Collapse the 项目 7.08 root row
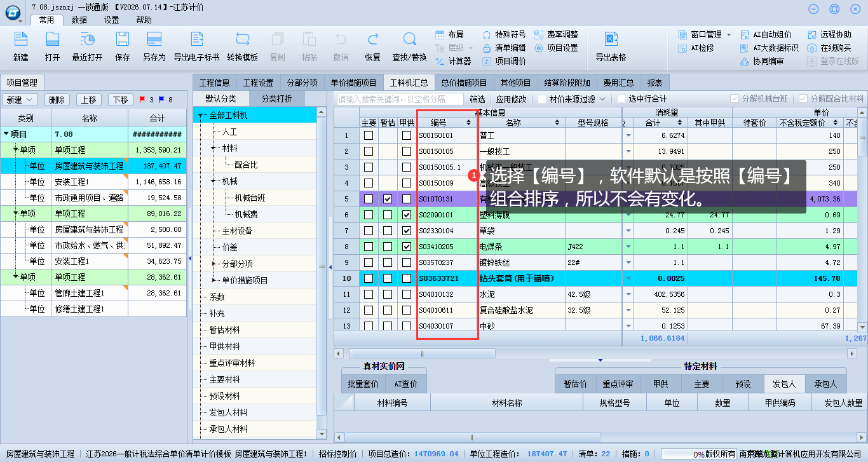The image size is (868, 462). (6, 134)
